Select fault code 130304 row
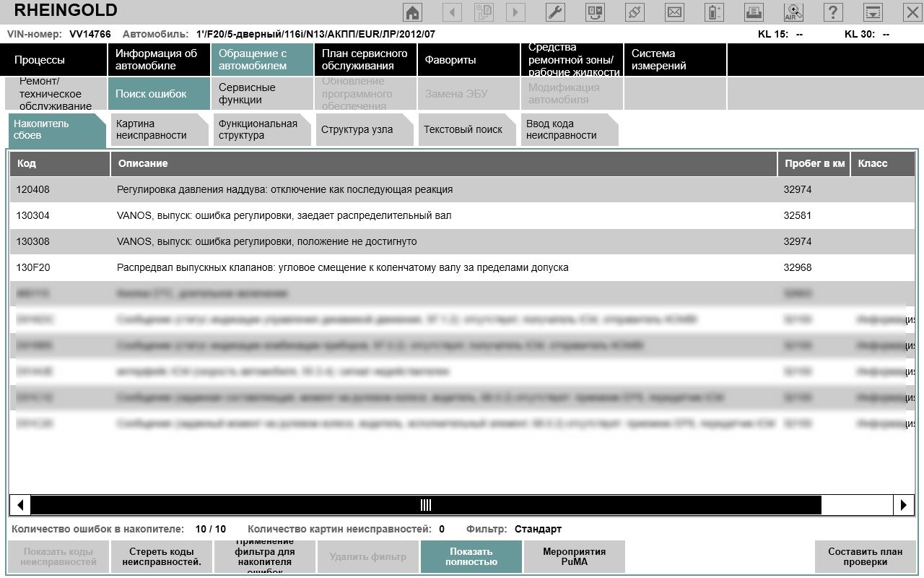The width and height of the screenshot is (924, 578). pyautogui.click(x=462, y=215)
